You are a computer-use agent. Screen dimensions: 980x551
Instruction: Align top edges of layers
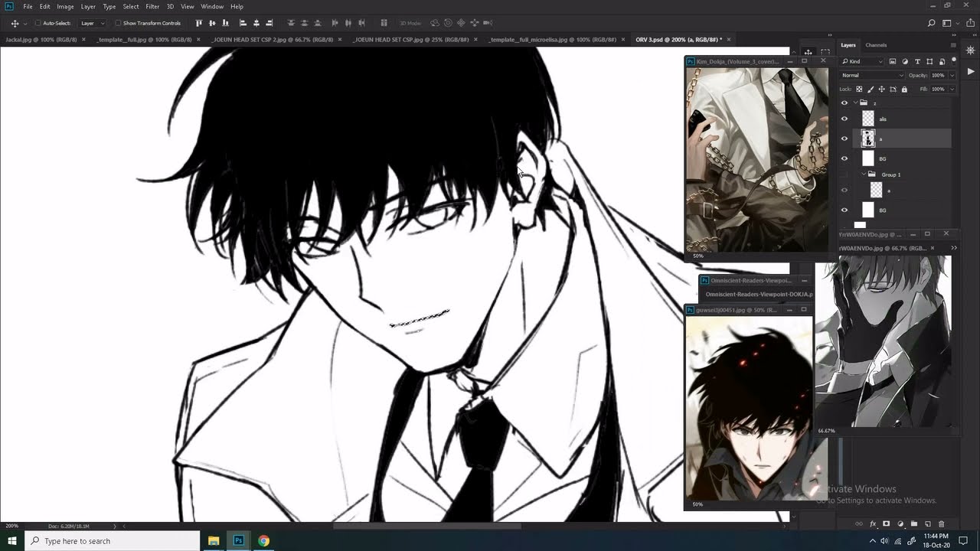coord(199,23)
